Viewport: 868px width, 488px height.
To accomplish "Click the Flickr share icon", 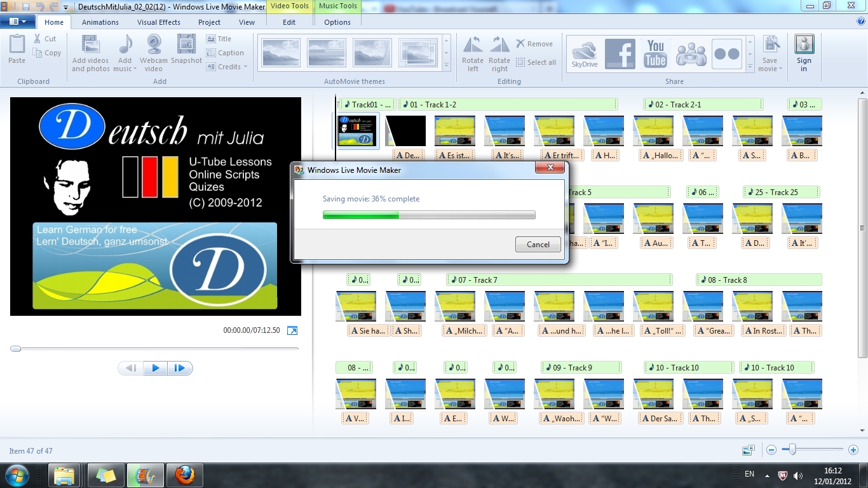I will point(726,54).
